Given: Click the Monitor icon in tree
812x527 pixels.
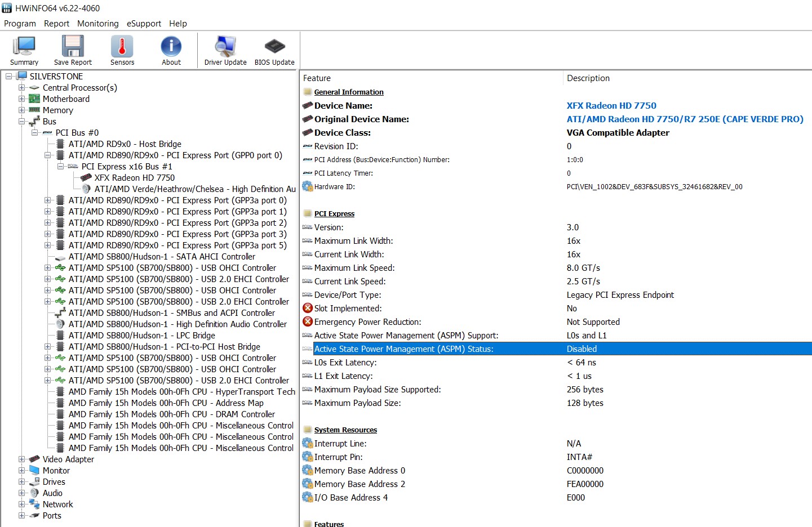Looking at the screenshot, I should coord(34,470).
